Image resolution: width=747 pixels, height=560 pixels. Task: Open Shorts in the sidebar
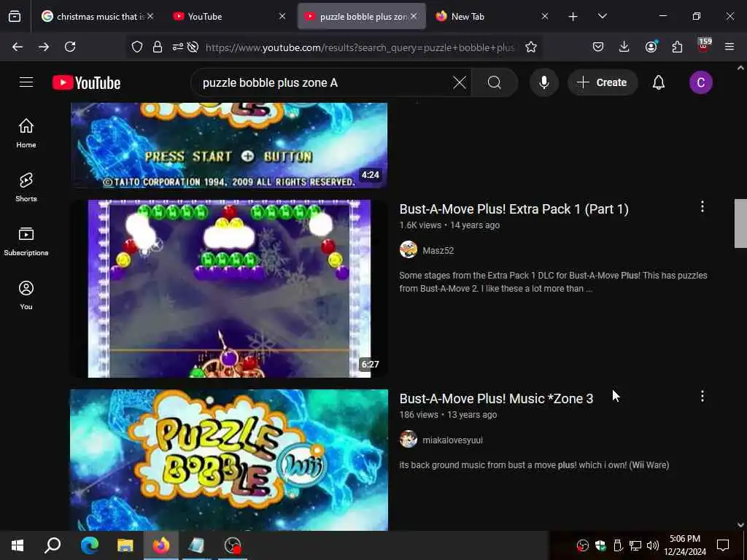(26, 187)
